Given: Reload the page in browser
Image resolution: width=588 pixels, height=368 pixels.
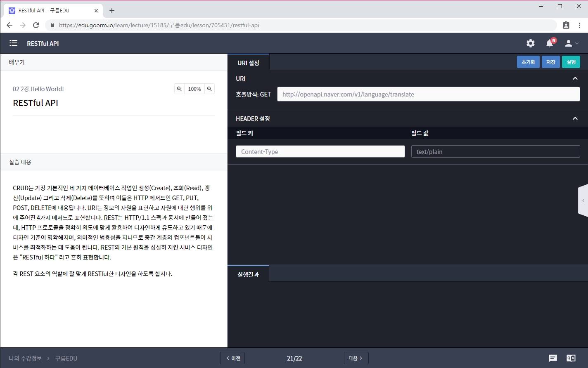Looking at the screenshot, I should click(36, 25).
